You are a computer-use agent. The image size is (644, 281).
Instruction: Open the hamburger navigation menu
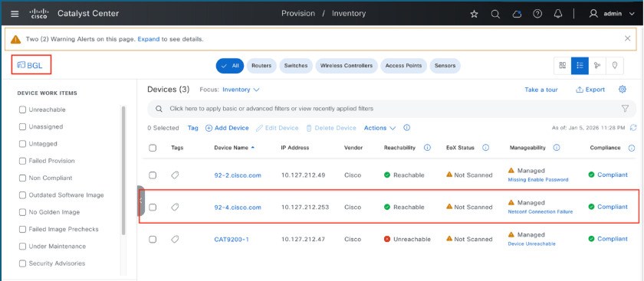pos(15,14)
